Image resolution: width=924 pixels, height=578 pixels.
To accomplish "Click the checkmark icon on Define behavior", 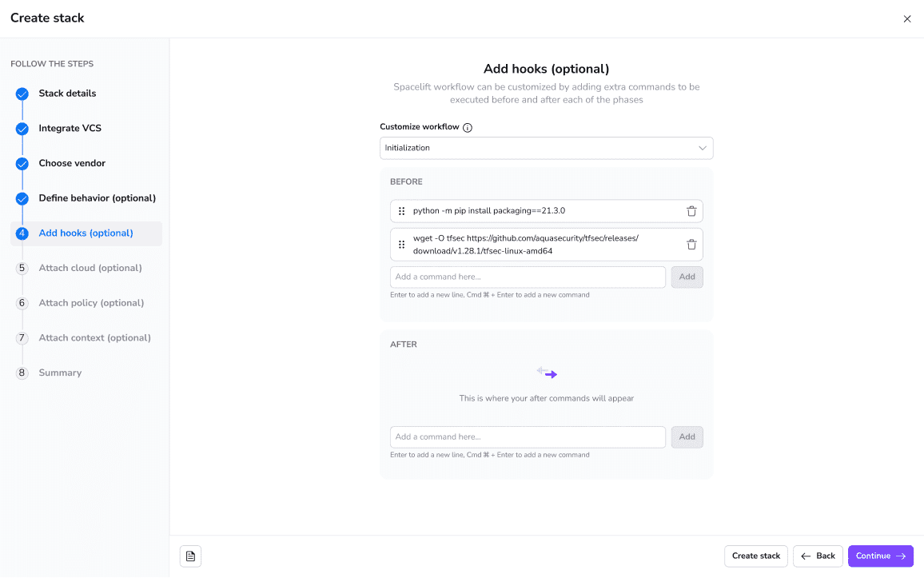I will [x=22, y=198].
